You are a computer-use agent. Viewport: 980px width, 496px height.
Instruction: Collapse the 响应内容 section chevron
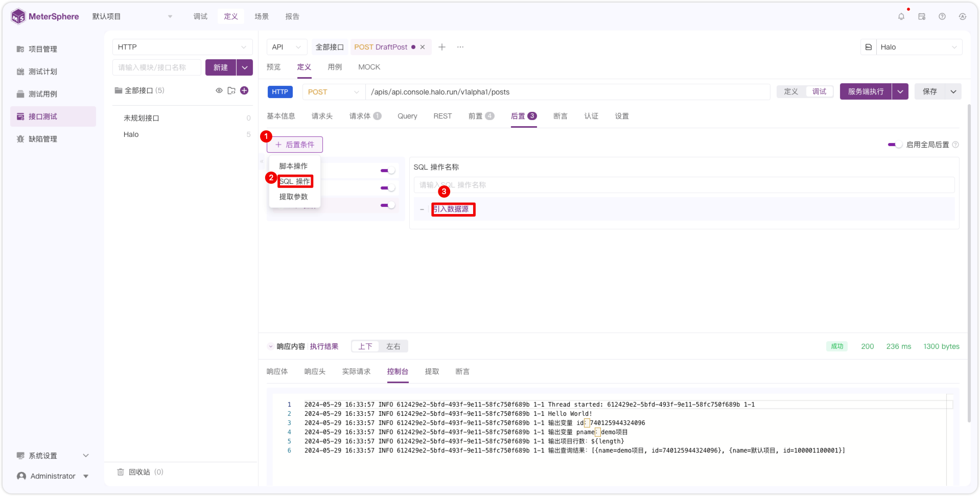(270, 346)
